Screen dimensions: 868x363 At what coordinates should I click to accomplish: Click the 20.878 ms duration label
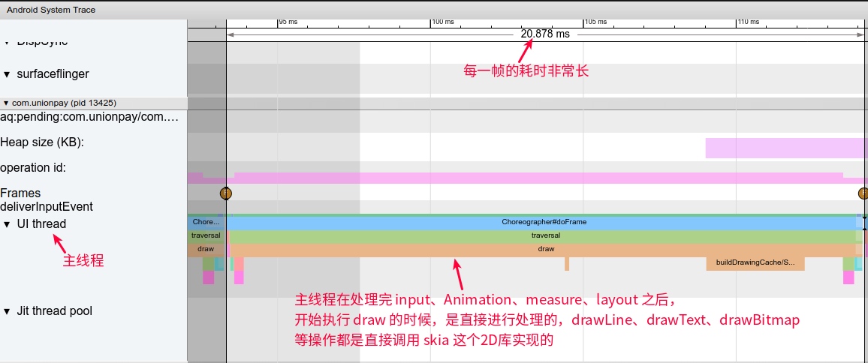click(545, 34)
